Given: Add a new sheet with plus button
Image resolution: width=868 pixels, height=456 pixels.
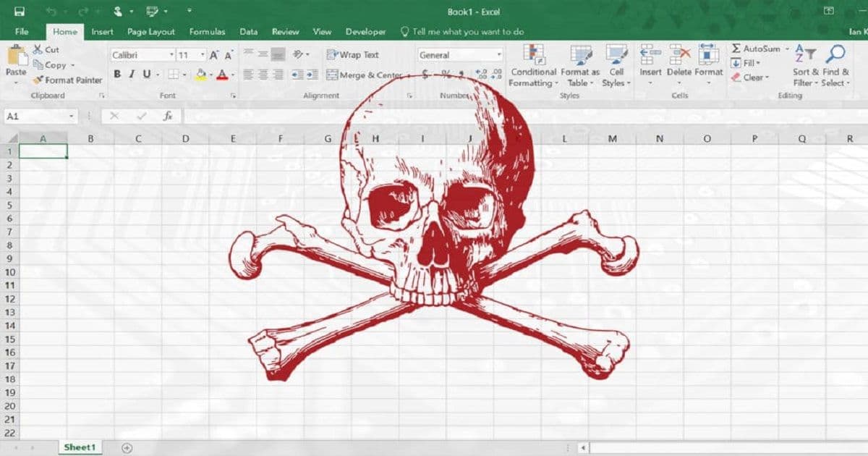Looking at the screenshot, I should [x=127, y=447].
